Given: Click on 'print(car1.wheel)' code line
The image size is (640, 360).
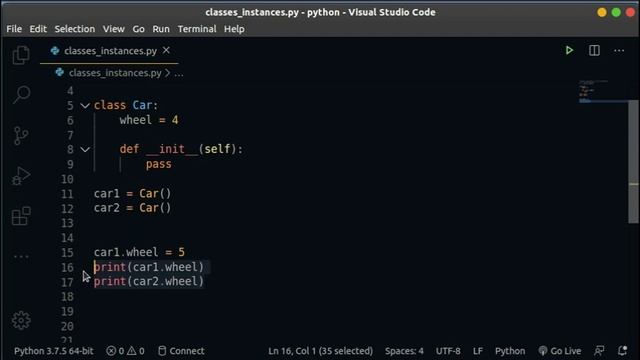Looking at the screenshot, I should [x=149, y=267].
